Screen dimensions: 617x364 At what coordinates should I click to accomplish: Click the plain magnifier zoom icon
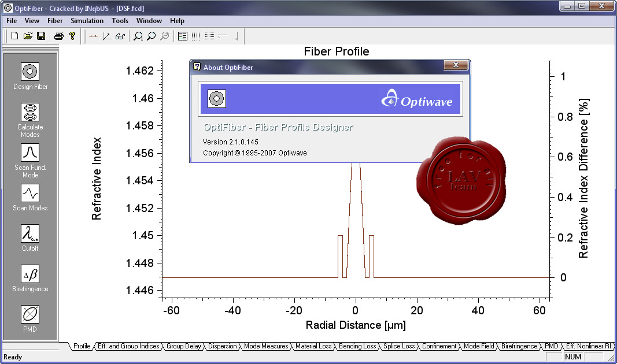pyautogui.click(x=151, y=36)
